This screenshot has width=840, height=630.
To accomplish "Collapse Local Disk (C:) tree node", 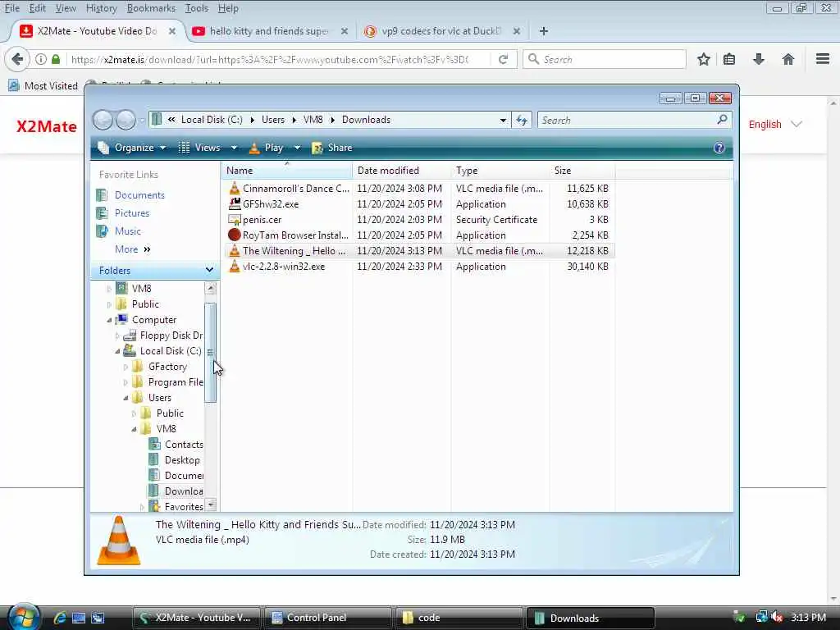I will [117, 351].
